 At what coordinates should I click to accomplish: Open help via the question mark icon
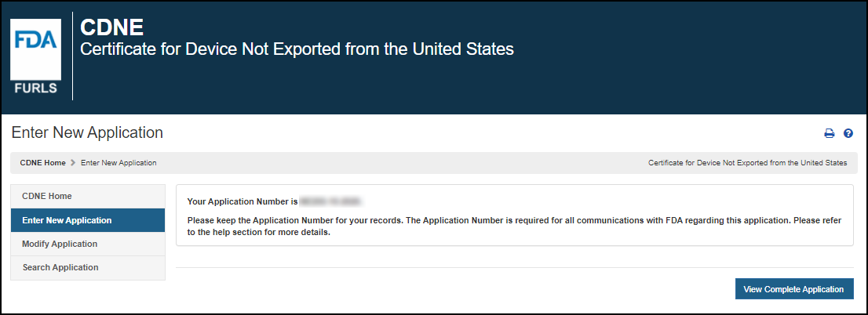848,134
